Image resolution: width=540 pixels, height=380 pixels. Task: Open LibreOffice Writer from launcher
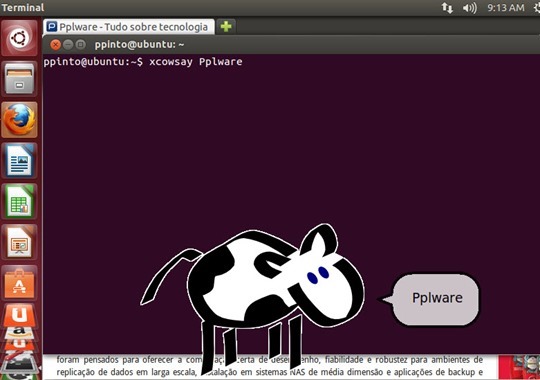tap(19, 161)
